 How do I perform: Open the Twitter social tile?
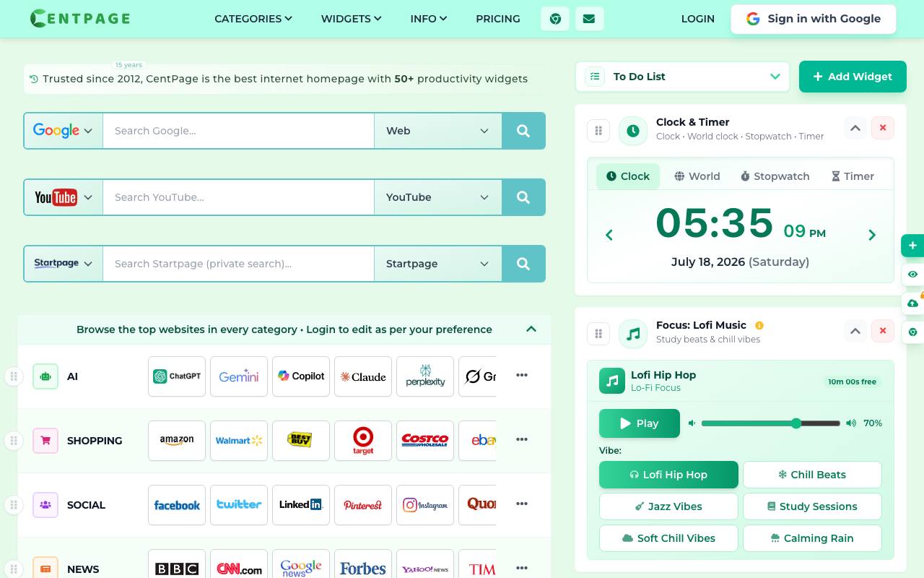coord(239,505)
